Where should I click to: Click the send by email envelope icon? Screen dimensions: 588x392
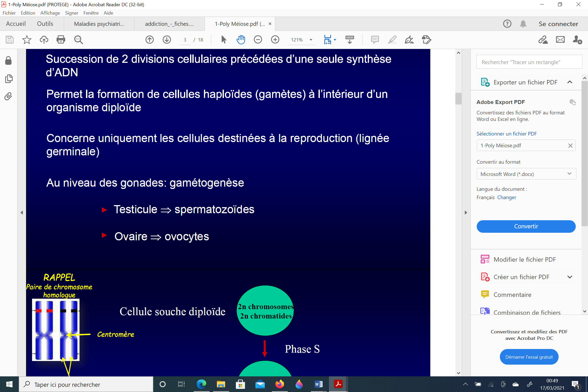pos(560,40)
